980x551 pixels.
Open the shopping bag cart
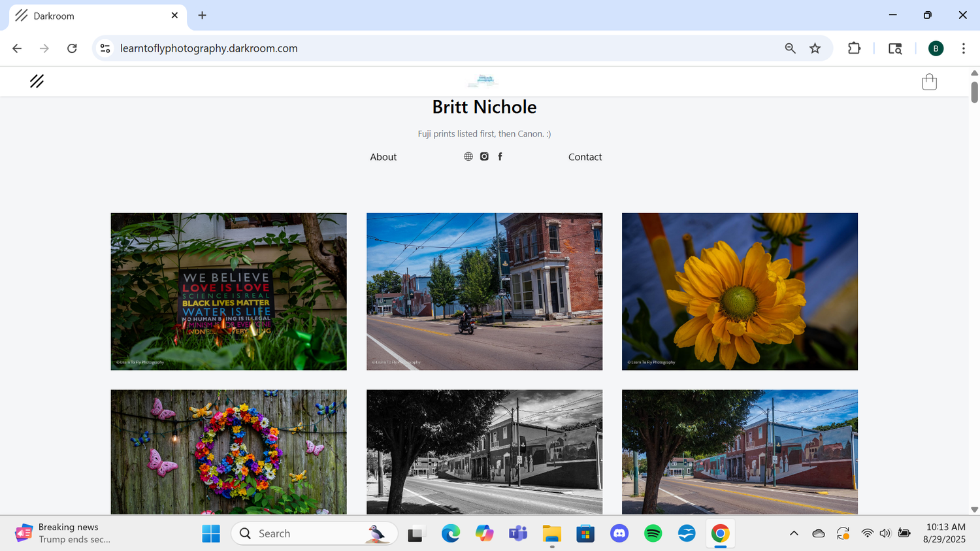929,82
